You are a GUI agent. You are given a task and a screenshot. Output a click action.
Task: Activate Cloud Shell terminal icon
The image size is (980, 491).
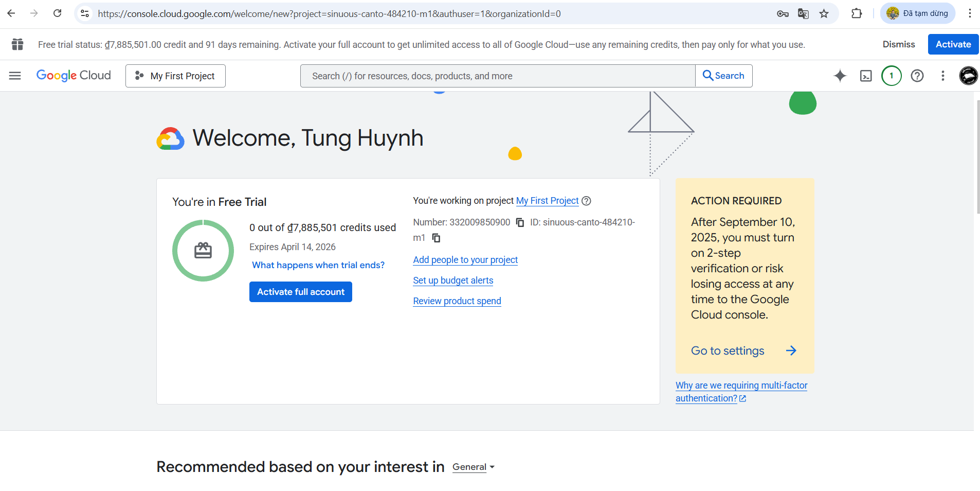pyautogui.click(x=866, y=76)
